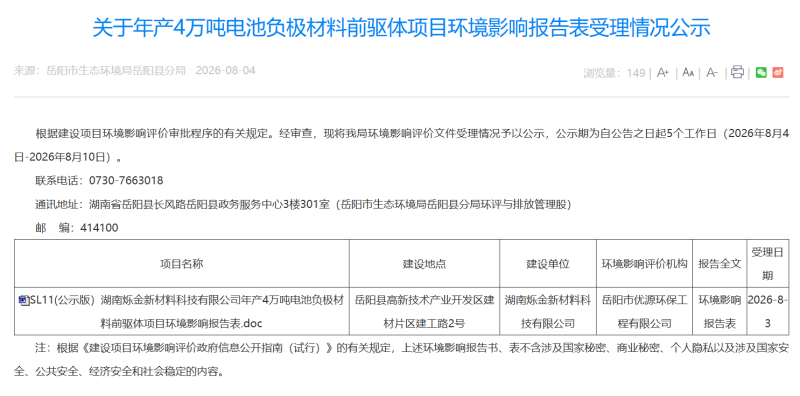Share to WeChat via green icon
The width and height of the screenshot is (800, 396).
[761, 72]
